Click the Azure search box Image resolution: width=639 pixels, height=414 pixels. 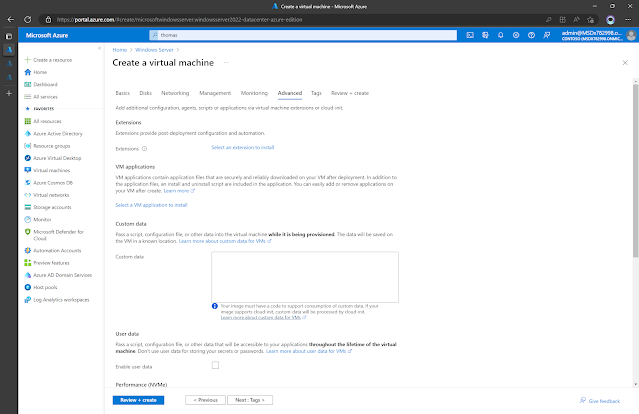coord(303,35)
